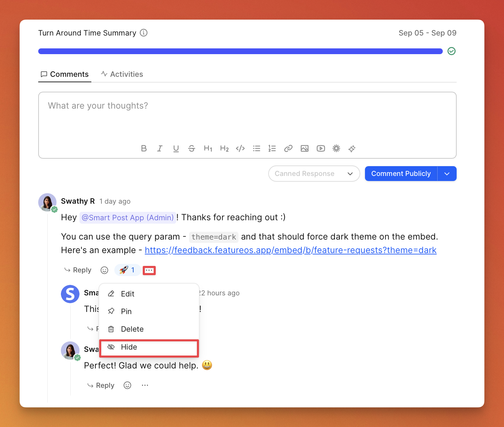Reply to the "Perfect! Glad we could help" comment

click(x=101, y=385)
